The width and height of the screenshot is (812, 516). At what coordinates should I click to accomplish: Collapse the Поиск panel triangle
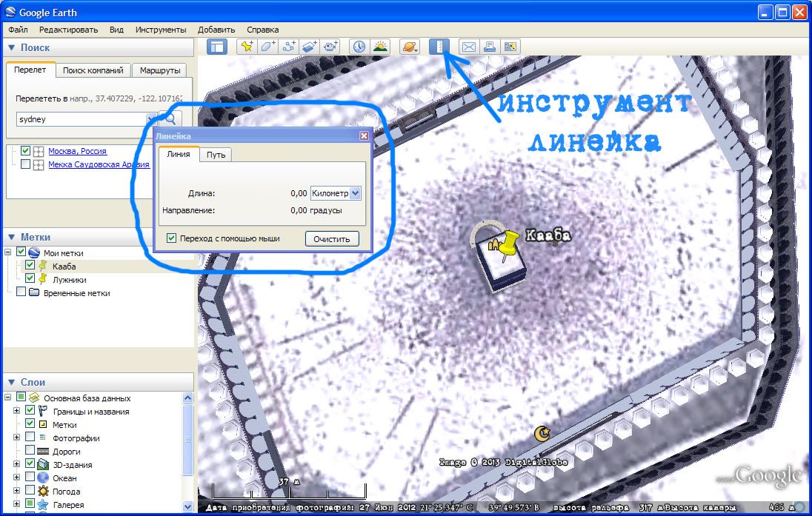coord(11,47)
